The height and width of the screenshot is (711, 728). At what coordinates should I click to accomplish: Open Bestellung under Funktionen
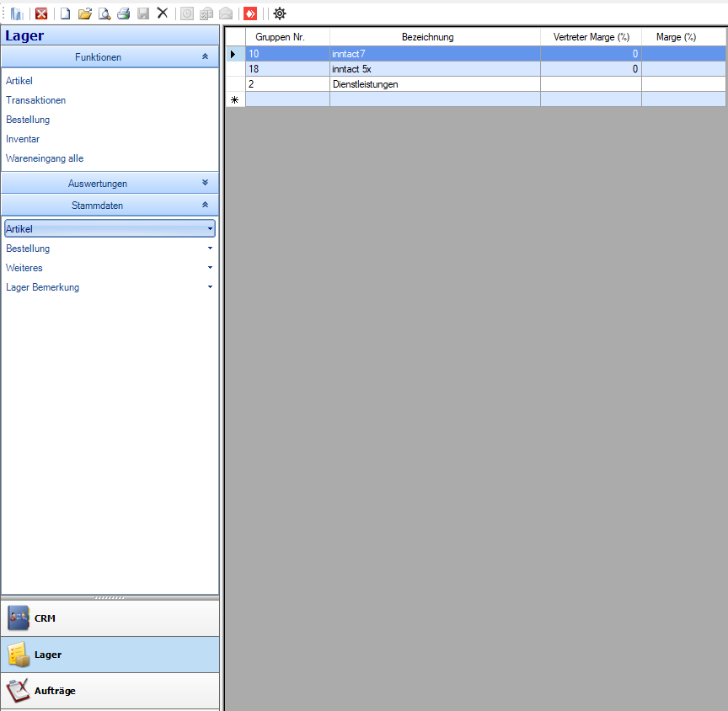(x=28, y=120)
